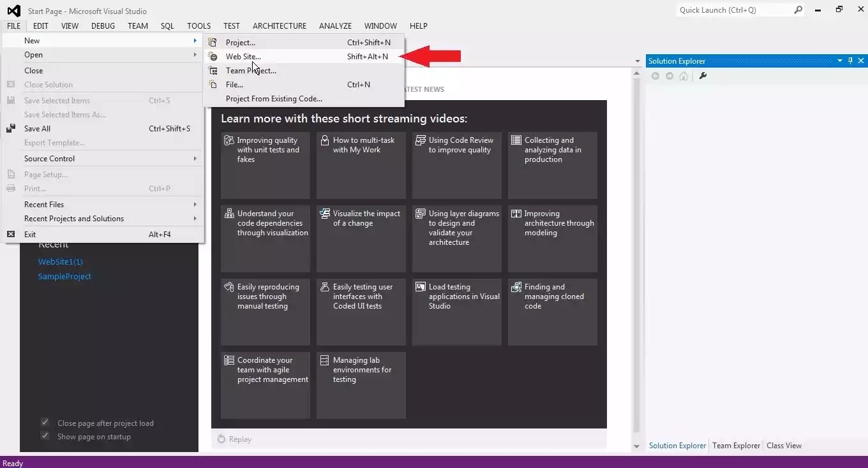Pin the Solution Explorer panel

[x=850, y=61]
